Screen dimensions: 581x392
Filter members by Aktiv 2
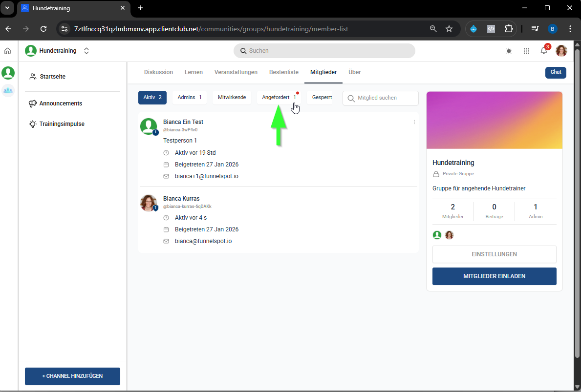click(152, 97)
